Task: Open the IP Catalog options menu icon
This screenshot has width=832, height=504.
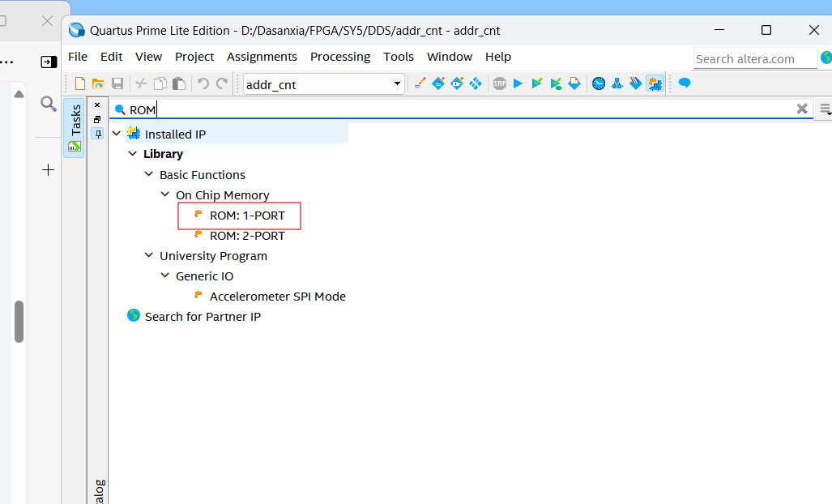Action: [825, 109]
